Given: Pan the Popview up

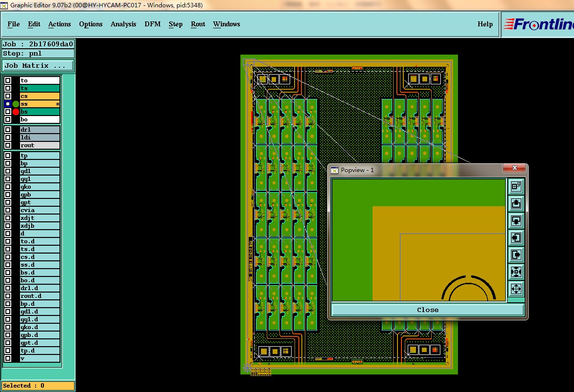Looking at the screenshot, I should (x=516, y=203).
